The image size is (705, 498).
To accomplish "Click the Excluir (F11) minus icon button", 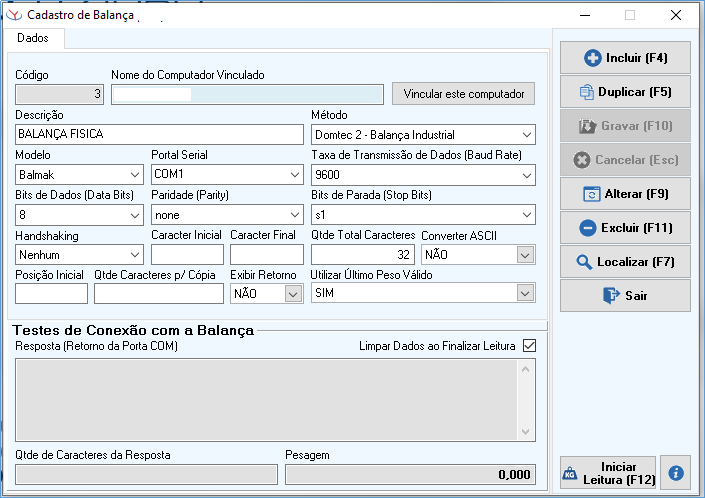I will (624, 228).
